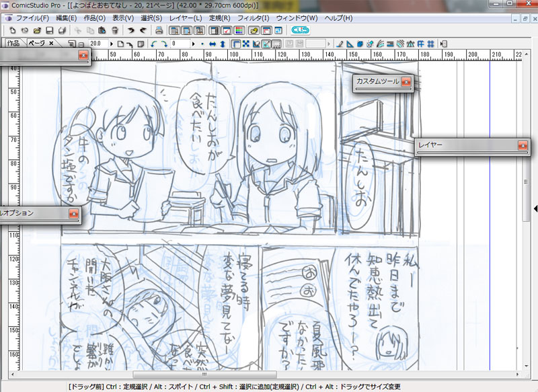Toggle the ruler display button
Image resolution: width=538 pixels, height=392 pixels.
(236, 44)
